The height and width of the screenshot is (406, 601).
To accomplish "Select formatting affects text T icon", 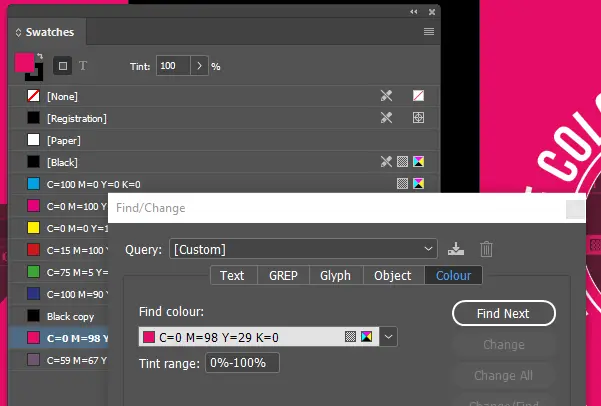I will pos(83,66).
